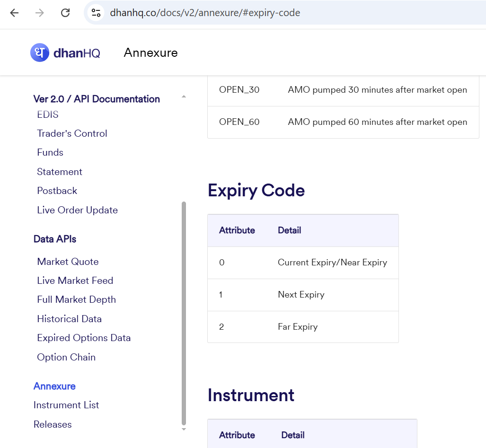Open Expired Options Data page
The width and height of the screenshot is (486, 448).
point(84,338)
